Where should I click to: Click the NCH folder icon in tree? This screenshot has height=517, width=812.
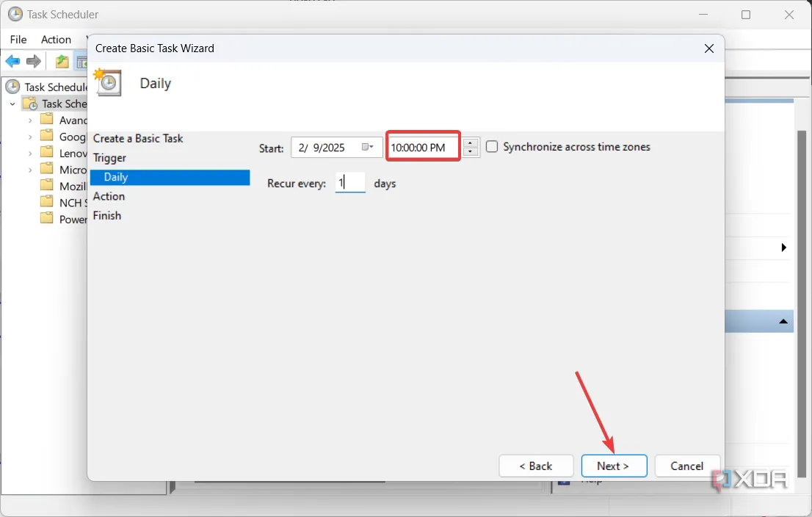point(47,202)
